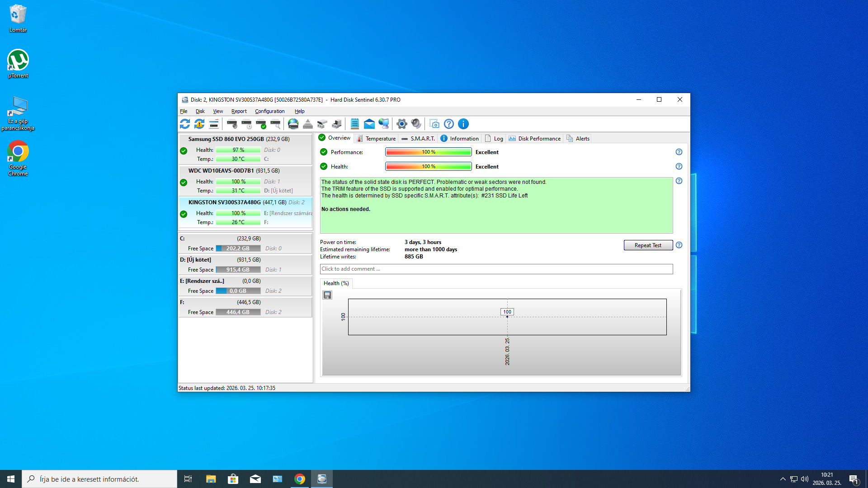868x488 pixels.
Task: Click the Refresh toolbar icon
Action: click(x=184, y=124)
